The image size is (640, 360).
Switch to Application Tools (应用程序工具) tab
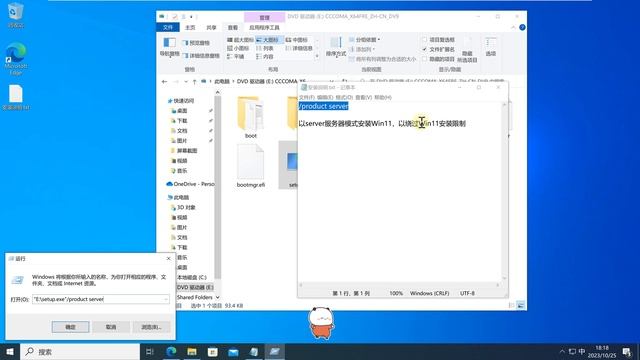[264, 27]
